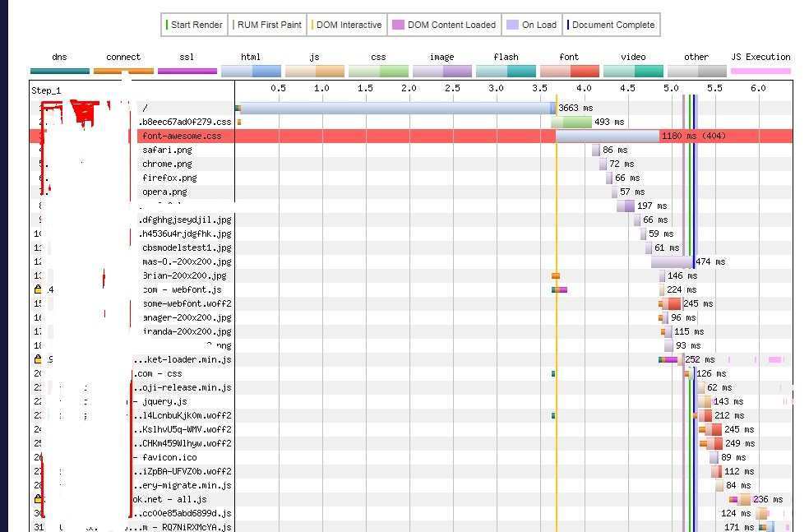
Task: Click the ssl purple color bar
Action: pyautogui.click(x=187, y=72)
